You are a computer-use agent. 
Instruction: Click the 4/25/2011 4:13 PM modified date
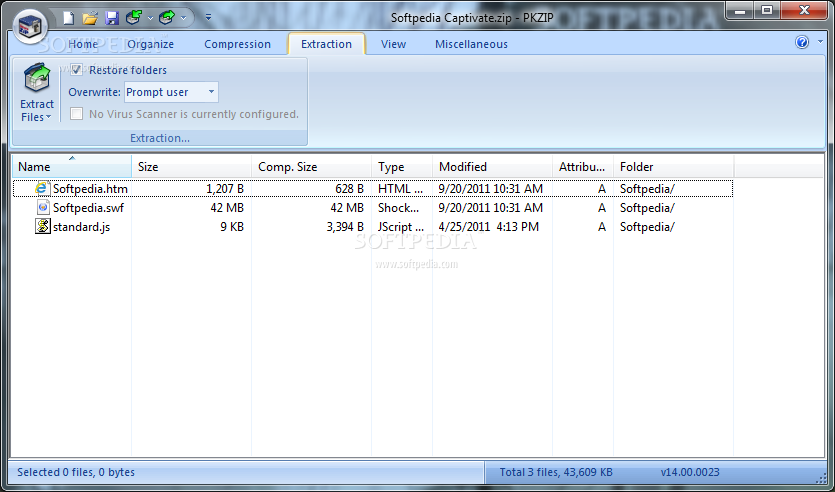click(489, 227)
